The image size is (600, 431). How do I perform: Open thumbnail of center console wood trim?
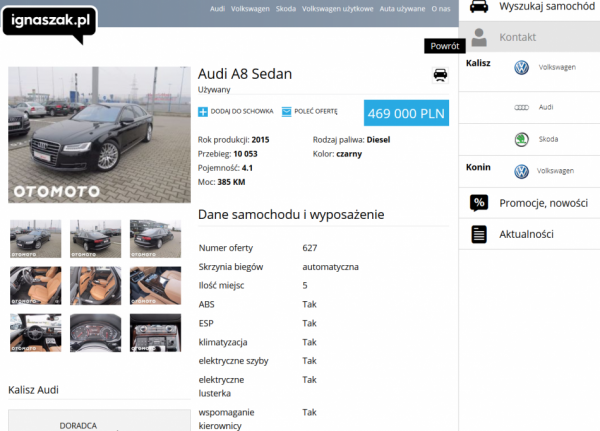[x=155, y=286]
